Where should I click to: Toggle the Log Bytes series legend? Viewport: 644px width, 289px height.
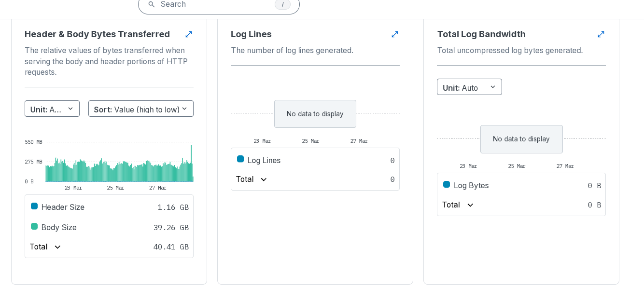pos(471,185)
